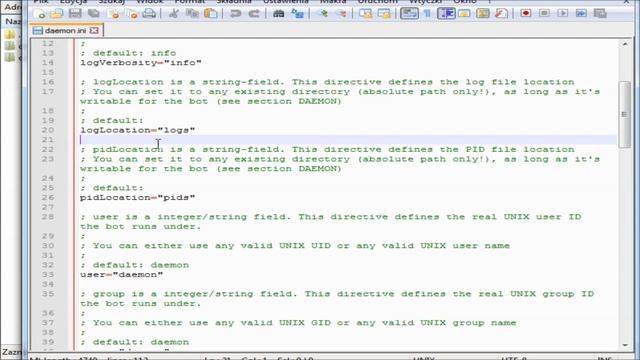Start macro recording with the red record button

tap(526, 13)
